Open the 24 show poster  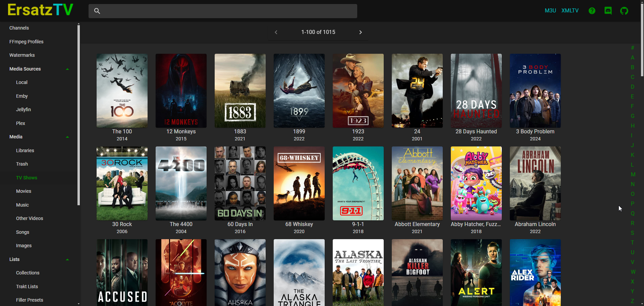pos(417,91)
